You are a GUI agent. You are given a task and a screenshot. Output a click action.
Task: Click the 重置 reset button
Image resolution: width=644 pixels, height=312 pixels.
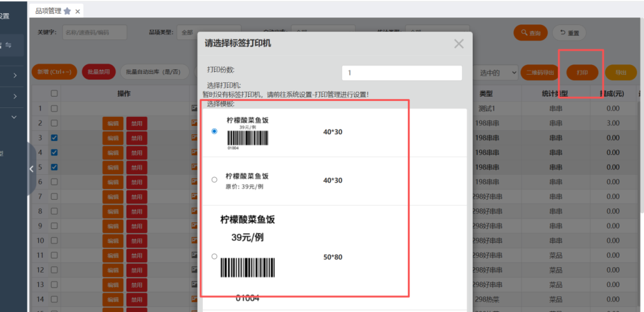pyautogui.click(x=569, y=33)
